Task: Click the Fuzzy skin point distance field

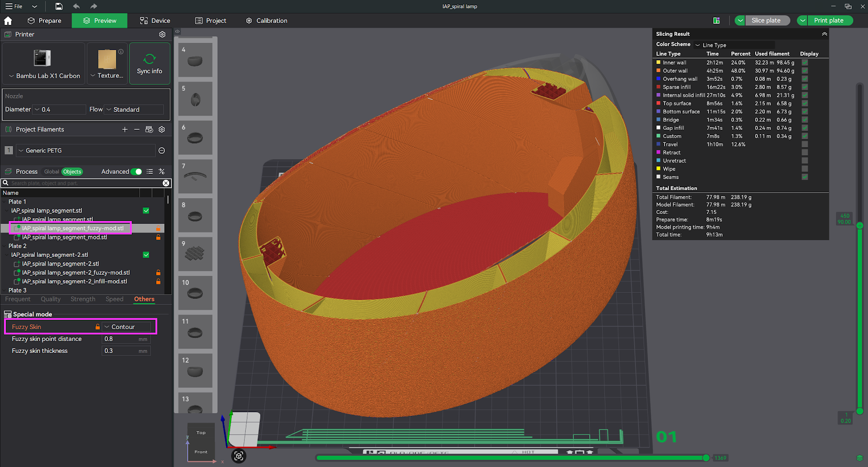Action: pyautogui.click(x=126, y=339)
